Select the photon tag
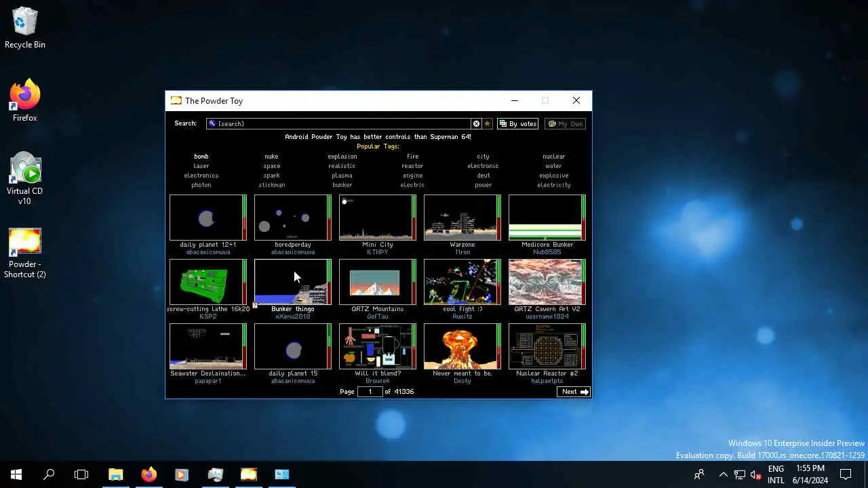 [201, 185]
